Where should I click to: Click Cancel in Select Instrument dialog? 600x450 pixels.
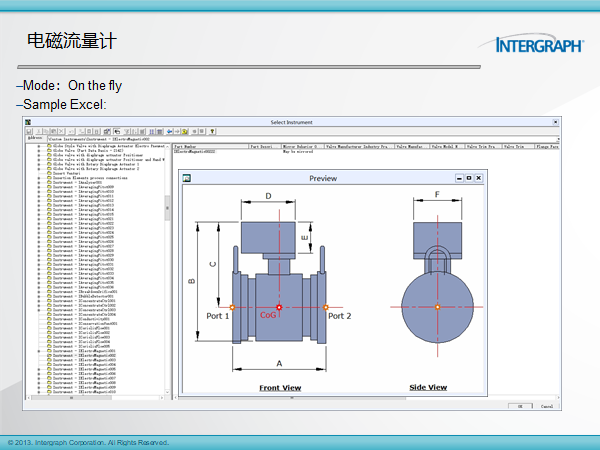coord(547,406)
